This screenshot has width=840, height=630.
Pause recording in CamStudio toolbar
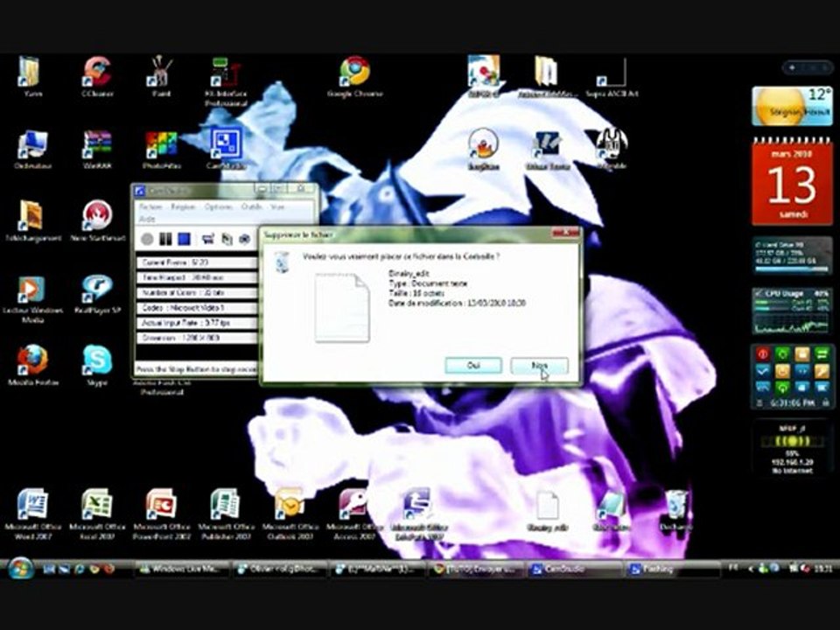(165, 239)
